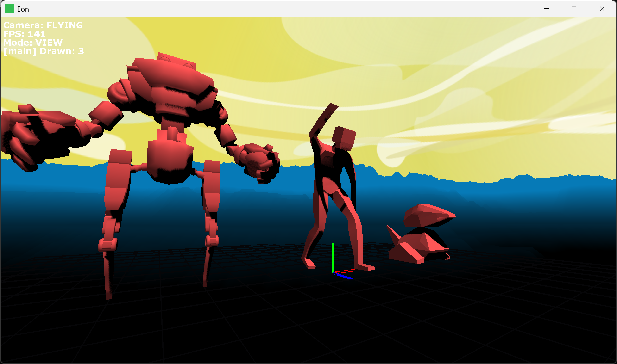Maximize the Eon window
This screenshot has width=617, height=364.
tap(574, 9)
